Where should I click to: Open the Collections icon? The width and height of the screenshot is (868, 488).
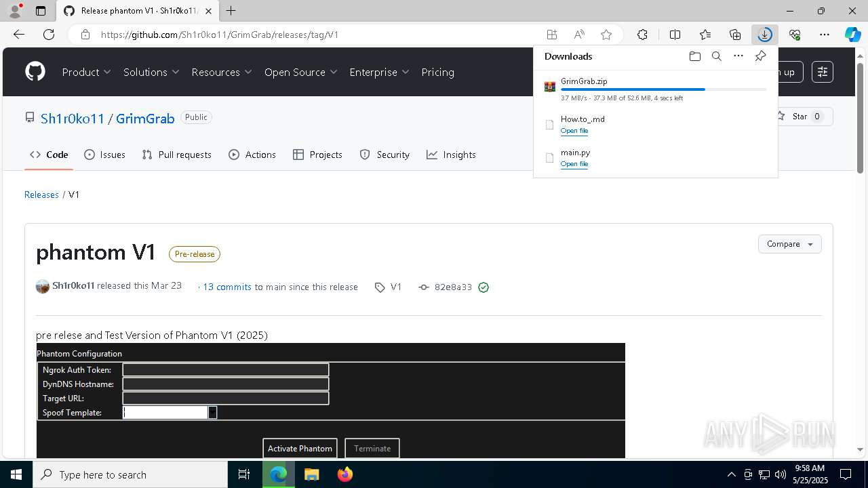click(735, 35)
